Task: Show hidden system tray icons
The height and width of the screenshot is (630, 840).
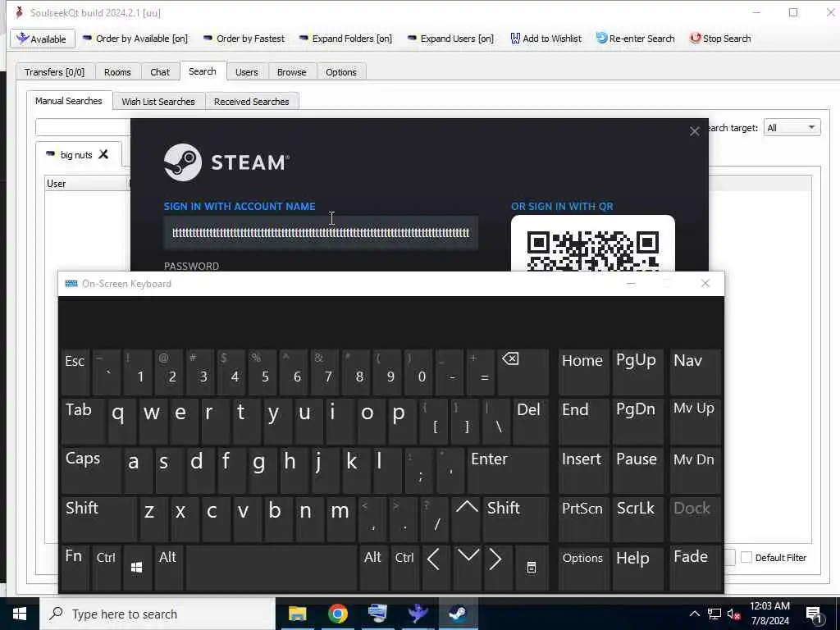Action: tap(694, 614)
